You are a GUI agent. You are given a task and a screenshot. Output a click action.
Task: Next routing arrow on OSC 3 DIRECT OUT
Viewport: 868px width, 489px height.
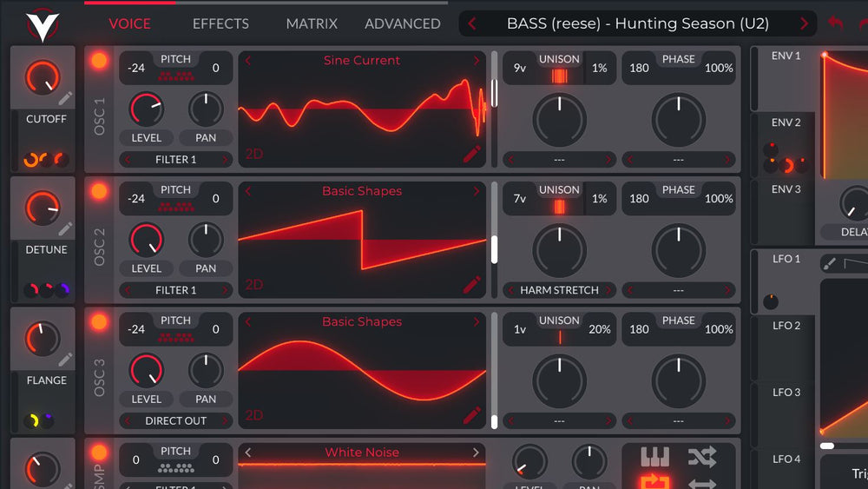click(225, 421)
